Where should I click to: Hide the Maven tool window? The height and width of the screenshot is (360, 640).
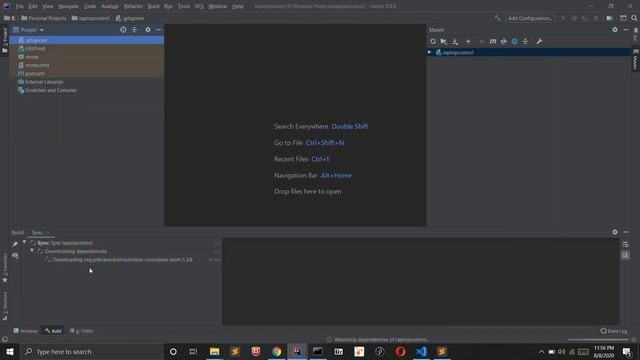click(626, 30)
